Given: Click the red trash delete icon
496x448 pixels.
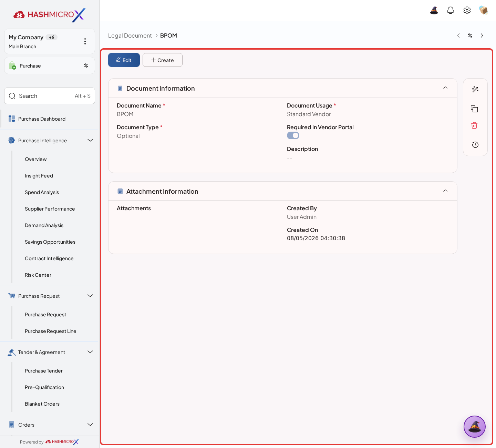Looking at the screenshot, I should point(474,125).
